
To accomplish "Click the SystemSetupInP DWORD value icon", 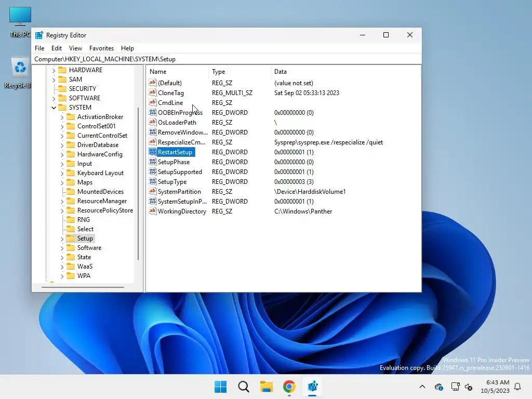I will pos(153,201).
